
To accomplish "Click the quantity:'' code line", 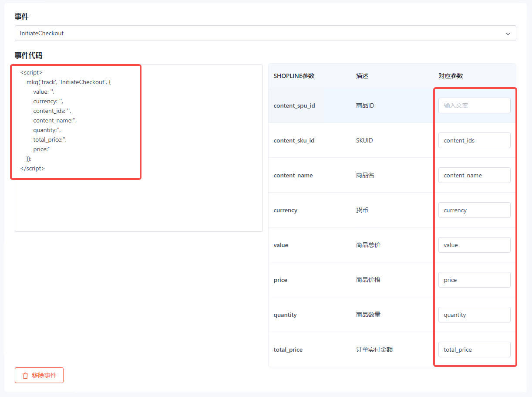I will click(47, 130).
